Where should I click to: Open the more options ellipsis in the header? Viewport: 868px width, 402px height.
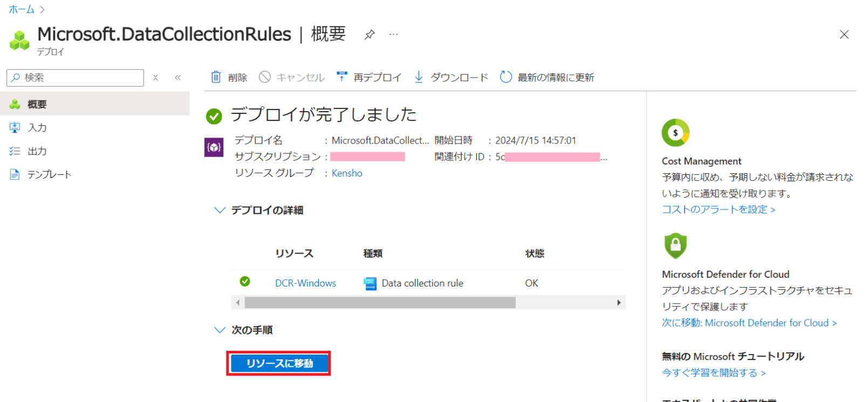click(x=394, y=35)
